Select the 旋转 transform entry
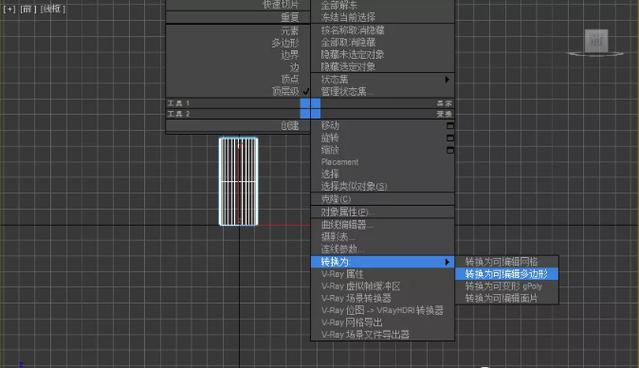Screen dimensions: 639x368 [330, 138]
